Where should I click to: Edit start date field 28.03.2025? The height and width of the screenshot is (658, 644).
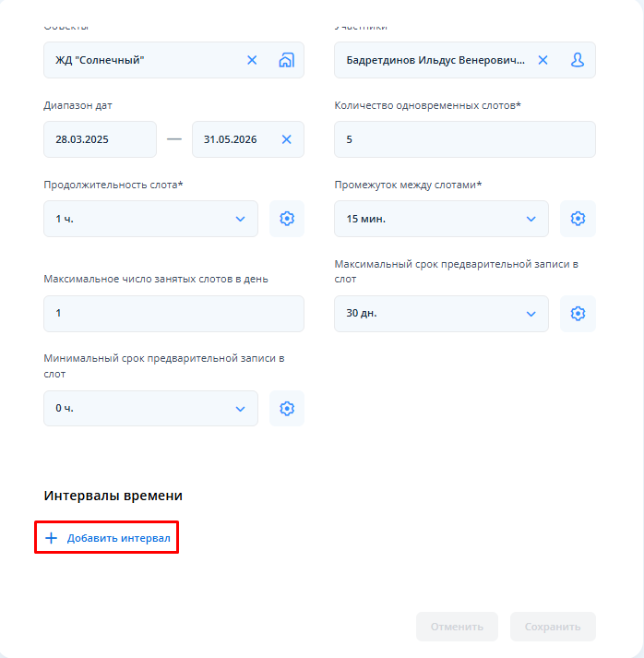pos(100,139)
